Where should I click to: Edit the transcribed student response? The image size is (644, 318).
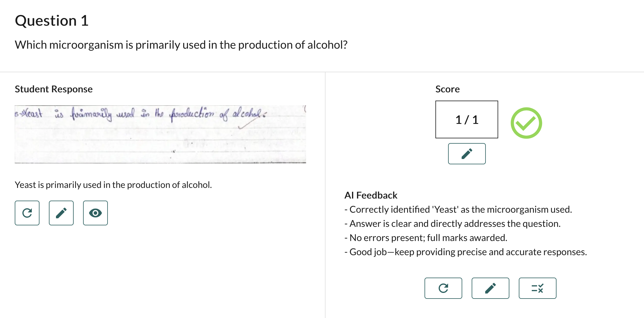tap(61, 213)
